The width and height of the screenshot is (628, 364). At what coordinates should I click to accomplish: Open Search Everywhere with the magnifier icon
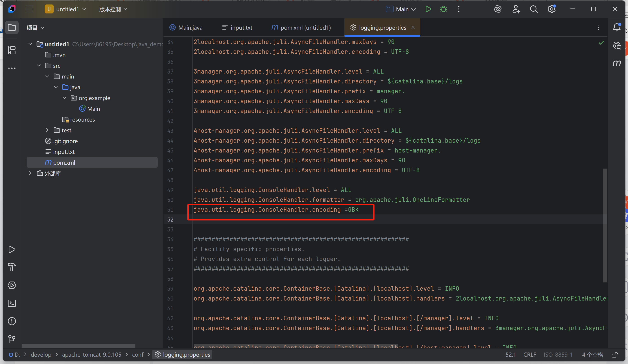tap(534, 9)
